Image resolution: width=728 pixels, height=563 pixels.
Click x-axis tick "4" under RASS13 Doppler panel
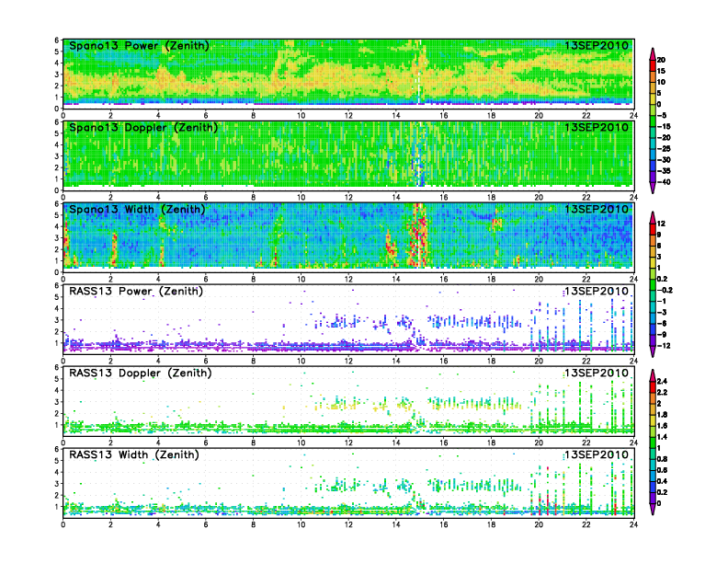tap(158, 442)
